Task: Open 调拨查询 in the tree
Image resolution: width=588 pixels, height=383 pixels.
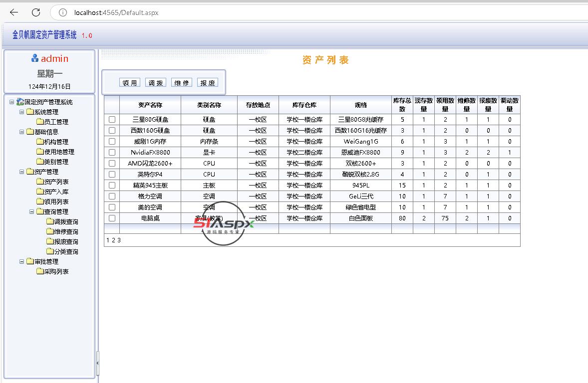Action: pos(66,221)
